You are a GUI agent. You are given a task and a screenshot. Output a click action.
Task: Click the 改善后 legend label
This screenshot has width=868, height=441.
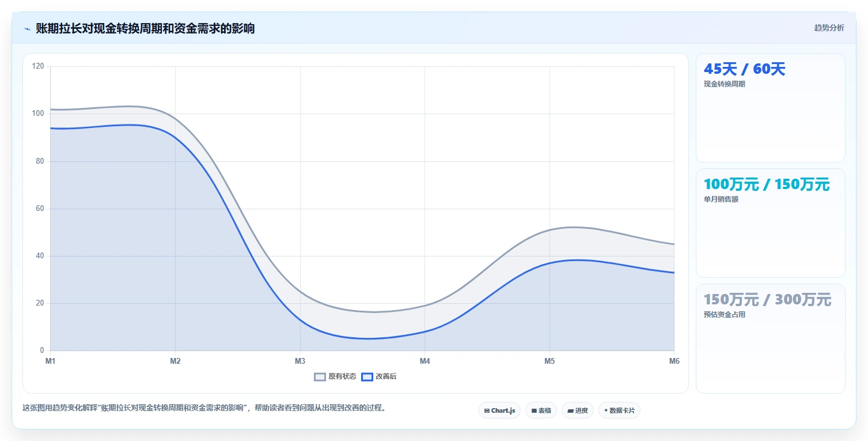pos(386,377)
